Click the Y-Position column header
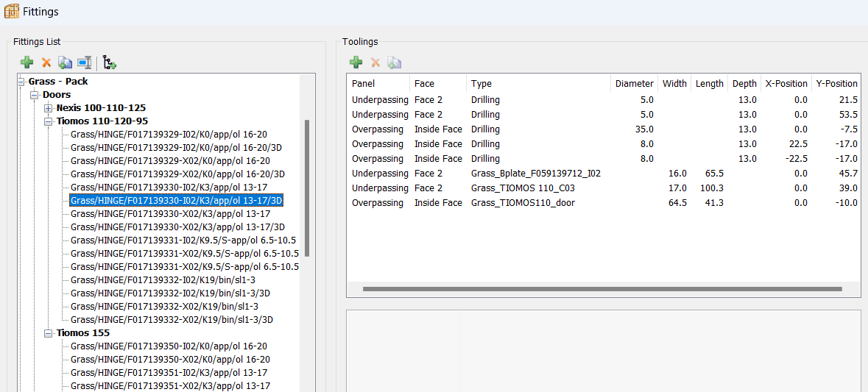The image size is (868, 392). coord(836,84)
